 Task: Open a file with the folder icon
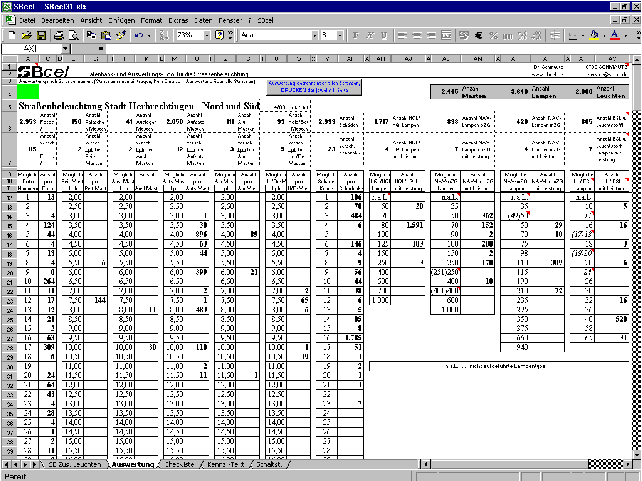(x=26, y=36)
